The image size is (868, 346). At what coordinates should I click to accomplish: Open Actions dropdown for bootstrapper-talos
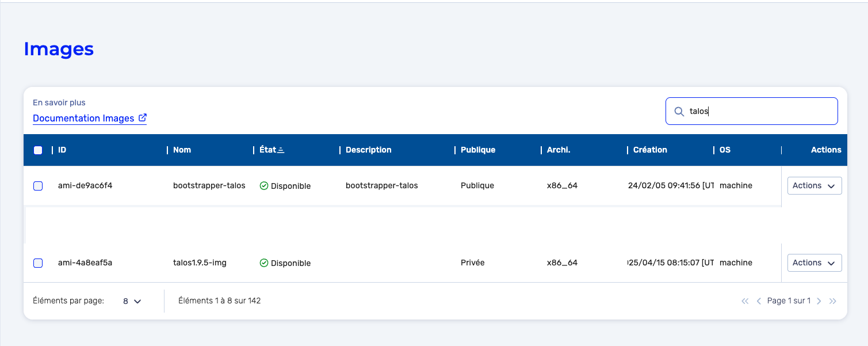coord(814,186)
